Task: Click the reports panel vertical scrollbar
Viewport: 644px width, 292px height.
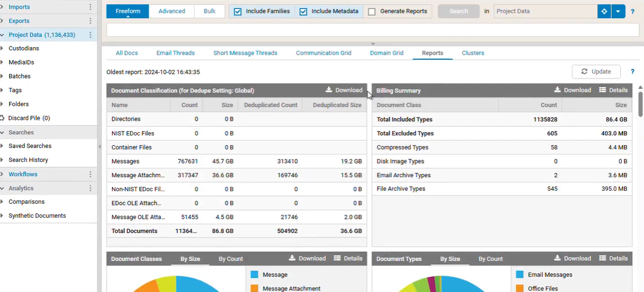Action: [641, 104]
